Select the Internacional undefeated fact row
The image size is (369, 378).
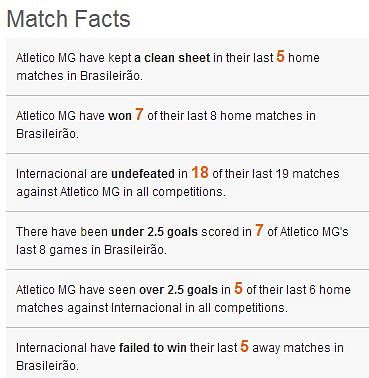point(187,183)
